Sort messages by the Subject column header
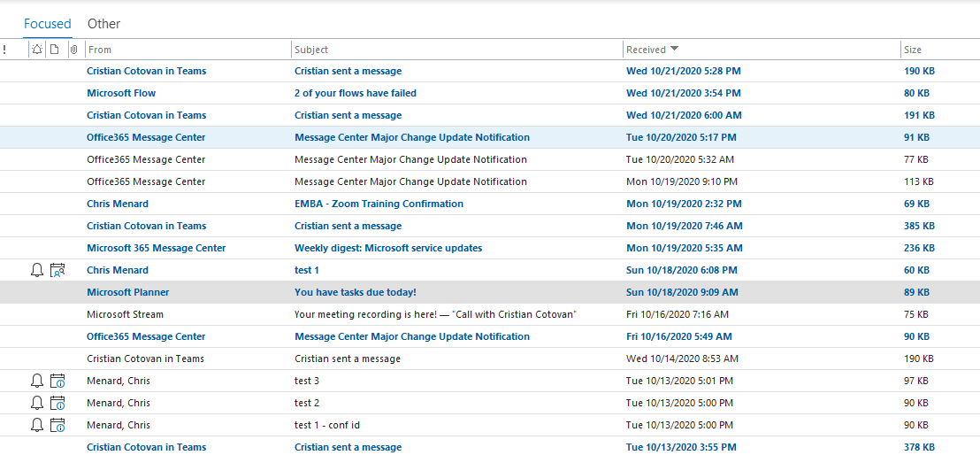This screenshot has width=980, height=455. tap(311, 50)
